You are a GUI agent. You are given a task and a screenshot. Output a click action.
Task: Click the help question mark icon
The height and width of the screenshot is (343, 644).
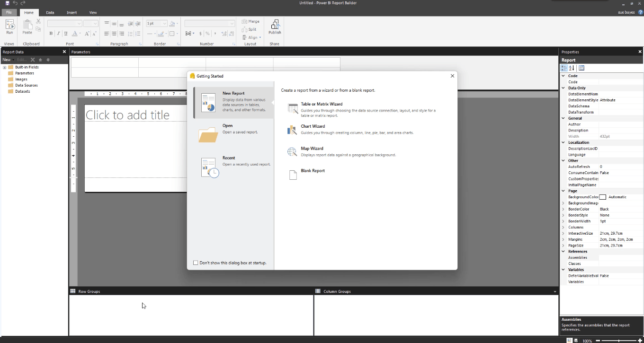click(x=640, y=12)
